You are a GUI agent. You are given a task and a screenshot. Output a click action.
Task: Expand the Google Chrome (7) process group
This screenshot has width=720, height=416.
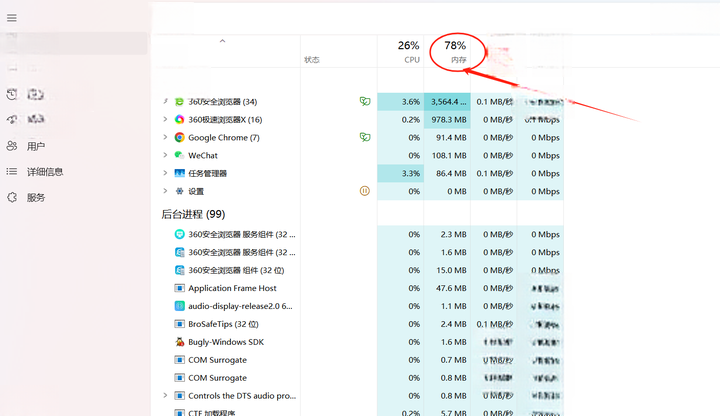(165, 137)
